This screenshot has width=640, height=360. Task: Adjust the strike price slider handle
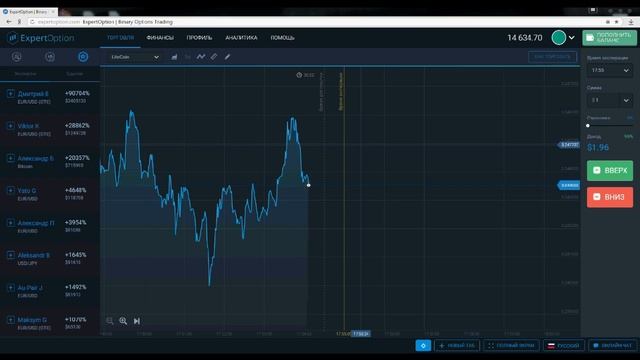pyautogui.click(x=588, y=126)
